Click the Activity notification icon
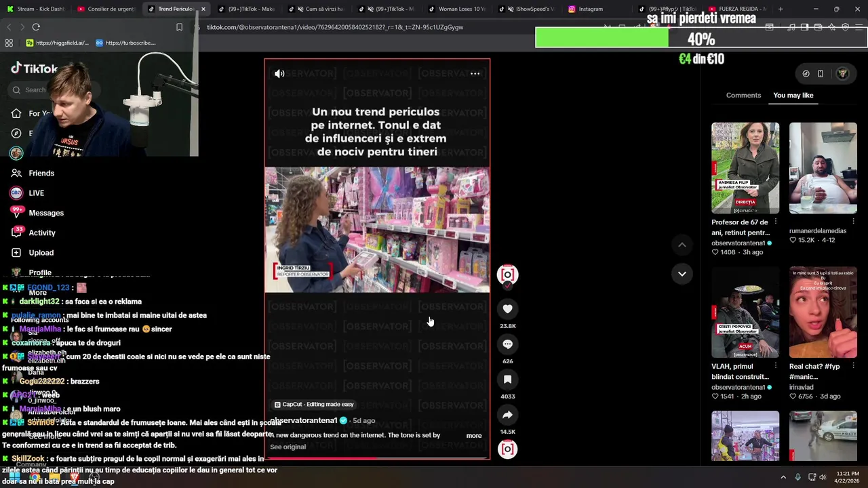The width and height of the screenshot is (868, 488). pyautogui.click(x=16, y=233)
